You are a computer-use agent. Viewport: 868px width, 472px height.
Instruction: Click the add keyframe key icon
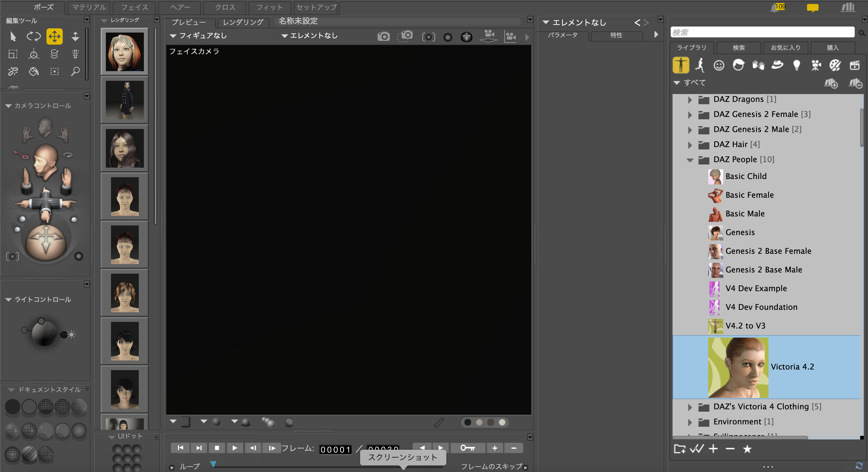pos(467,448)
